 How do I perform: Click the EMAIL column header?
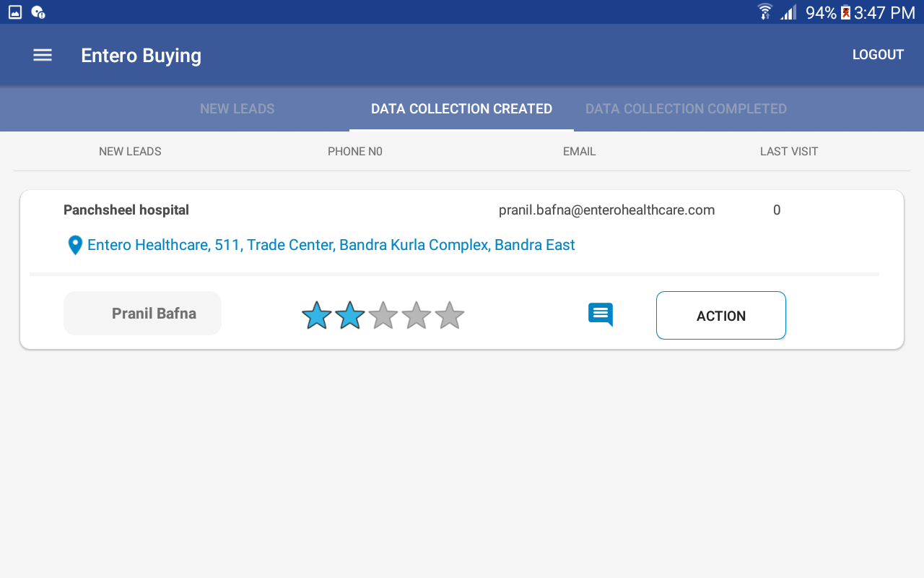[580, 152]
